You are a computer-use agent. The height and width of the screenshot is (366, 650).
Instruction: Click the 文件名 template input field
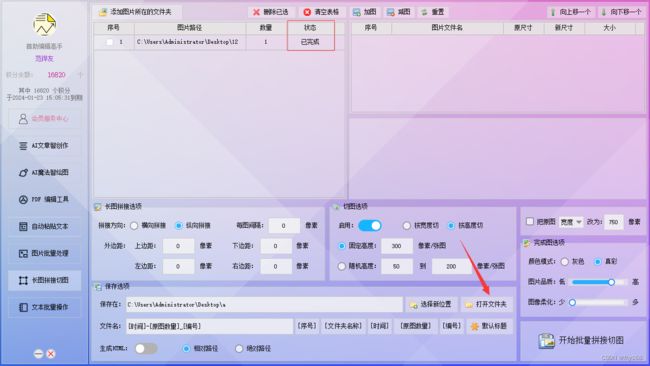(209, 326)
